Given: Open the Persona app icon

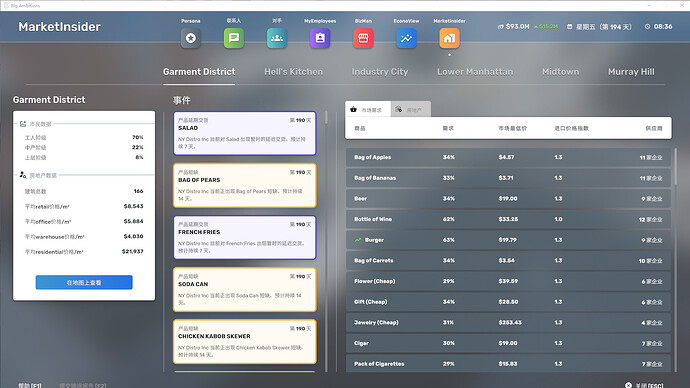Looking at the screenshot, I should tap(191, 38).
